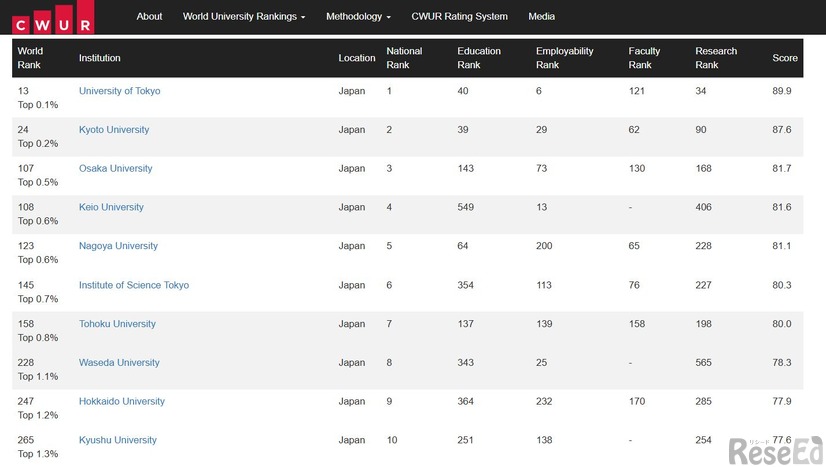
Task: Click the Research Rank column header
Action: (x=716, y=58)
